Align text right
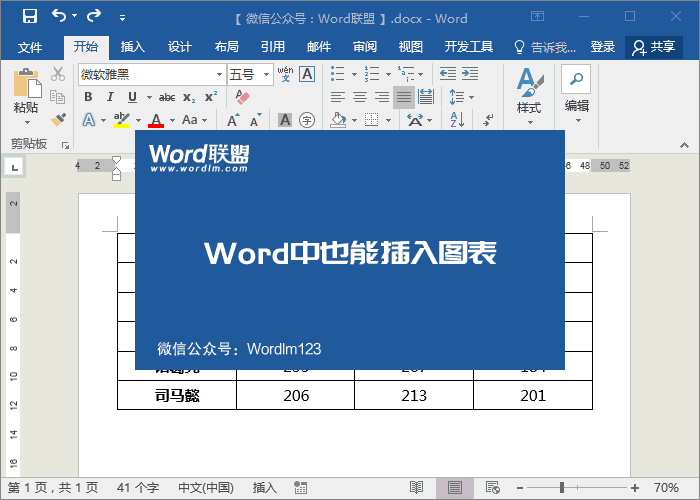Screen dimensions: 700x500 pos(382,97)
